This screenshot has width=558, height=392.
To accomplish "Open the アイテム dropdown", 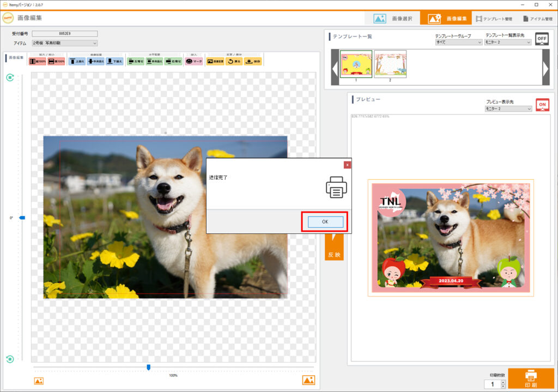I will (64, 43).
